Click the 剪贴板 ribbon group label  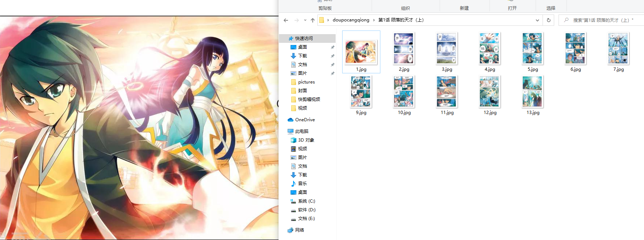pyautogui.click(x=325, y=8)
